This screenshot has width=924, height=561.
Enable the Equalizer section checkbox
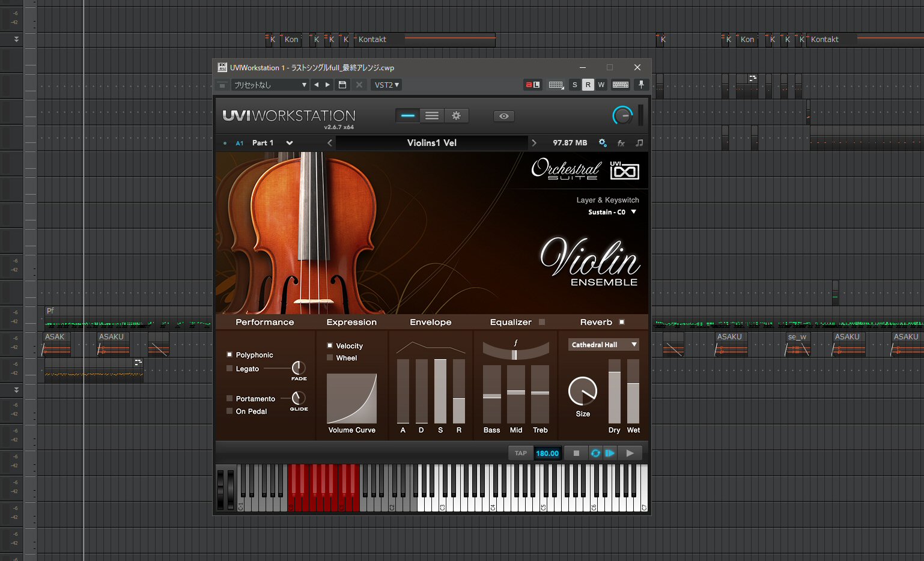coord(542,322)
